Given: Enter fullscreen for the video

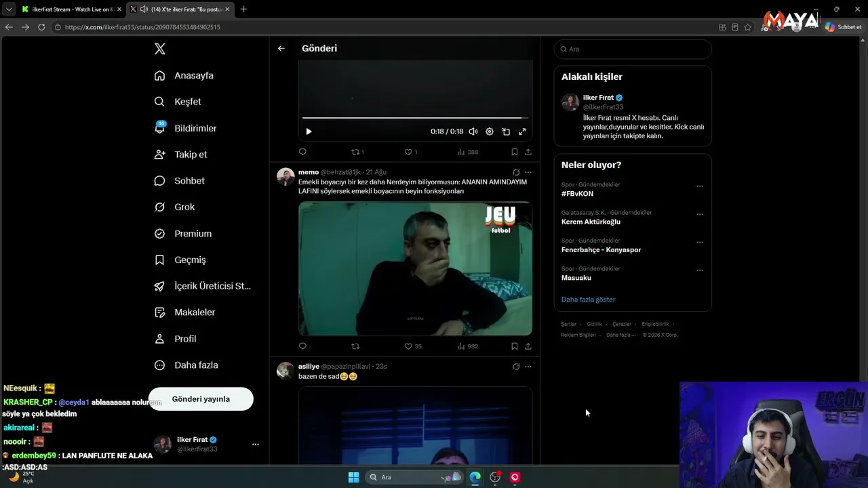Looking at the screenshot, I should click(x=522, y=131).
